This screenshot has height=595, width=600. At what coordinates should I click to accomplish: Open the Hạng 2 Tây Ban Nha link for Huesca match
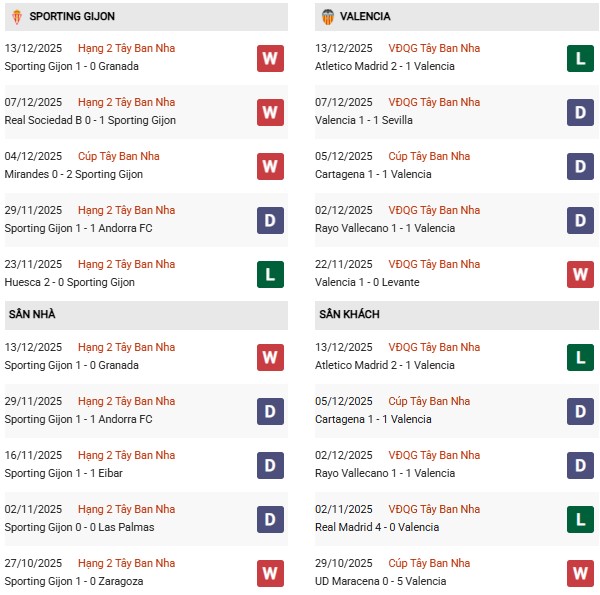126,264
